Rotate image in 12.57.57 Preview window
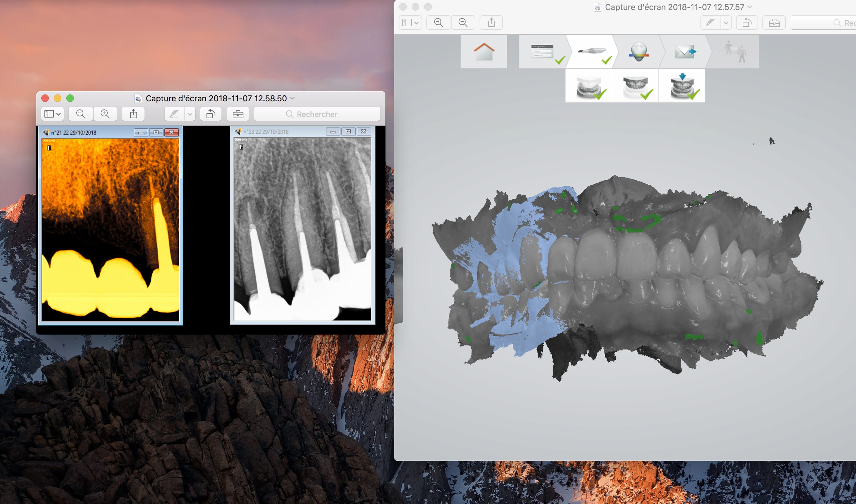Screen dimensions: 856x504 pyautogui.click(x=747, y=23)
